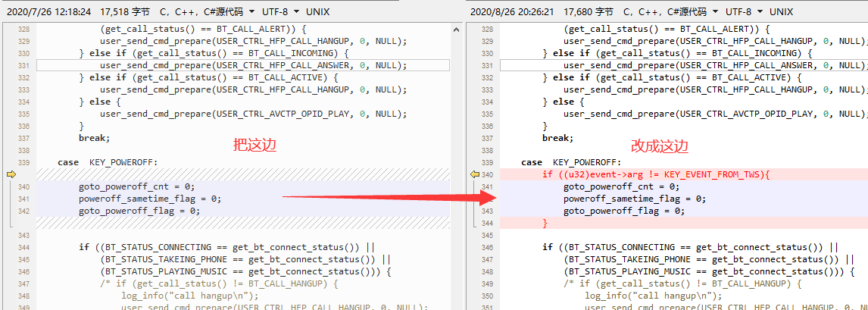Click left line 335 USER_CTRL_AVCTP_OPID_PLAY call
The height and width of the screenshot is (310, 868).
pos(253,114)
